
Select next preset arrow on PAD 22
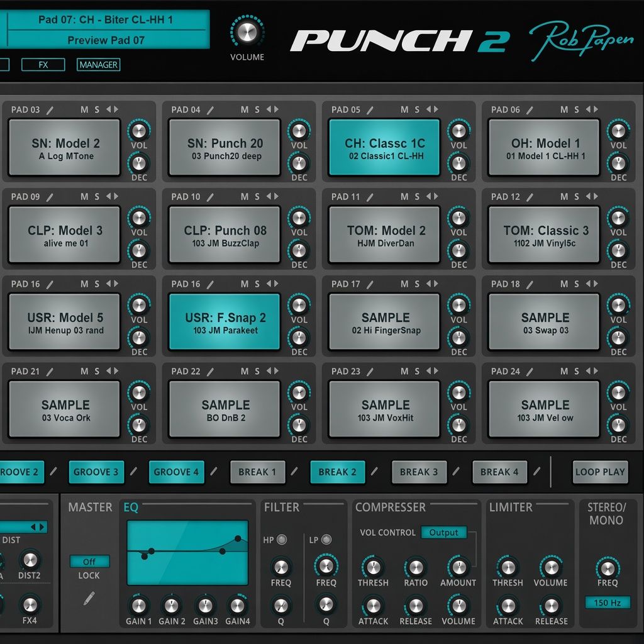276,371
